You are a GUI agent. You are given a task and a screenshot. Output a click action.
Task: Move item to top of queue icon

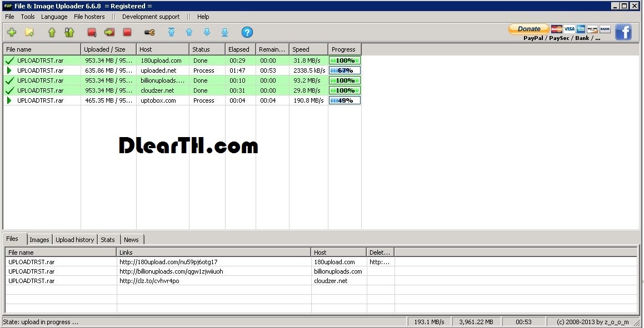click(x=171, y=32)
